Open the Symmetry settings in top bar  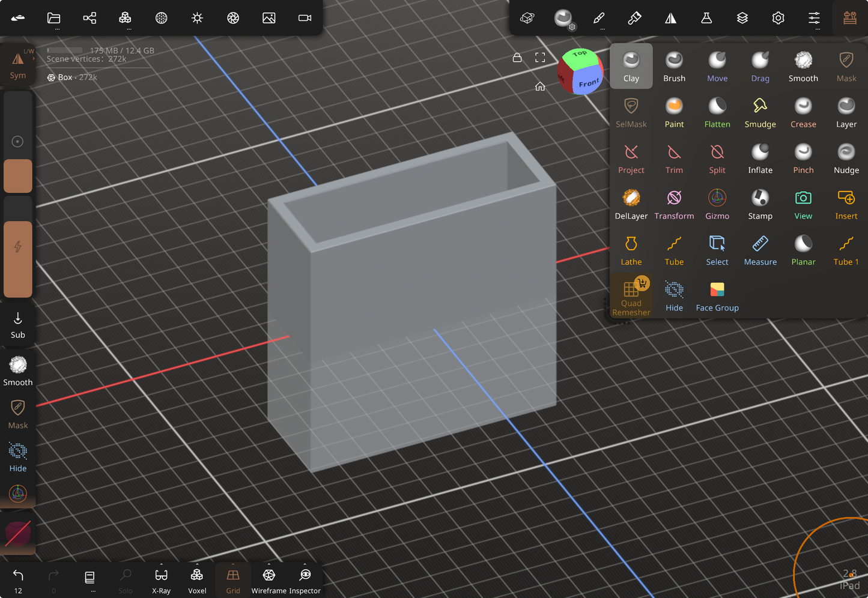[x=670, y=18]
